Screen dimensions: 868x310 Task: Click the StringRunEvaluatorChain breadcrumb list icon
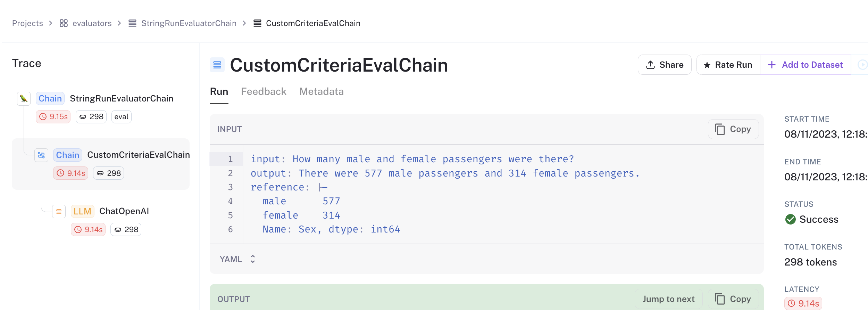(132, 23)
